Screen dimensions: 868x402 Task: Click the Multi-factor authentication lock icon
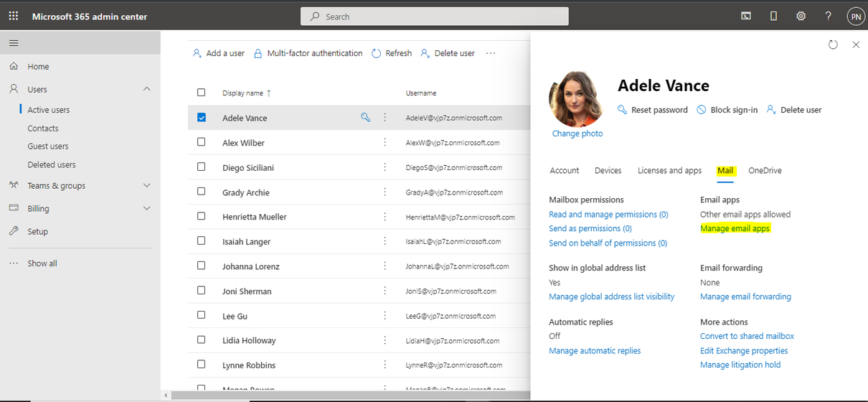[258, 53]
